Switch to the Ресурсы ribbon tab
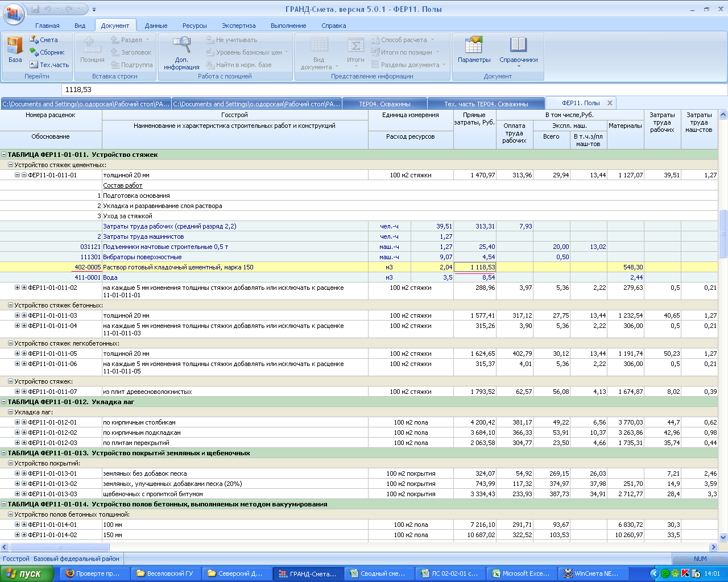The width and height of the screenshot is (728, 582). tap(195, 26)
